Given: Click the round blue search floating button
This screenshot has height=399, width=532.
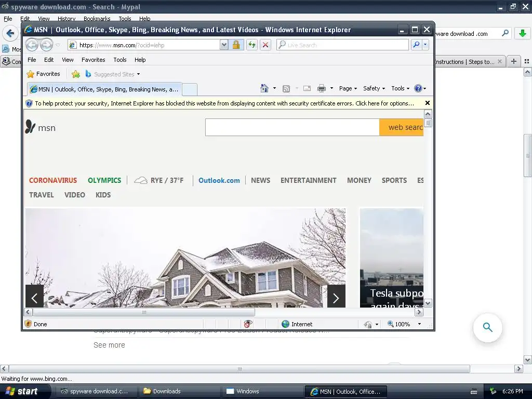Looking at the screenshot, I should click(x=487, y=327).
